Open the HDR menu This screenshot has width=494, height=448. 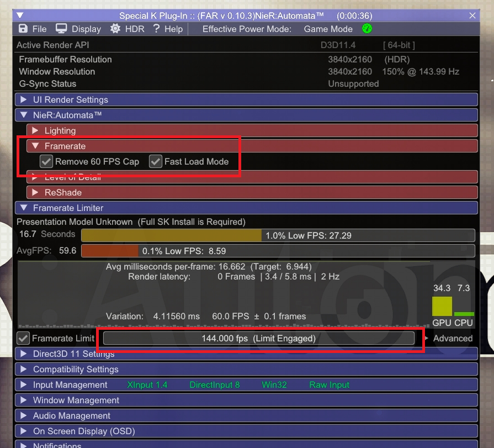click(x=135, y=29)
